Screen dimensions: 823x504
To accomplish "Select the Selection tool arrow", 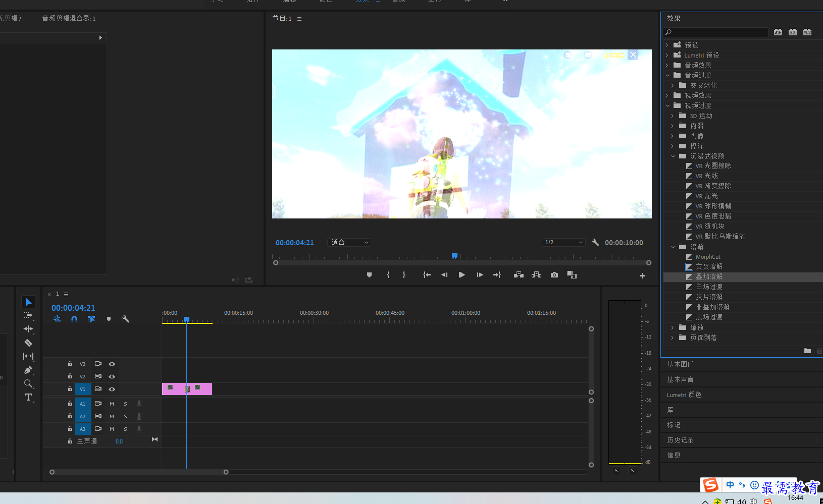I will coord(28,302).
